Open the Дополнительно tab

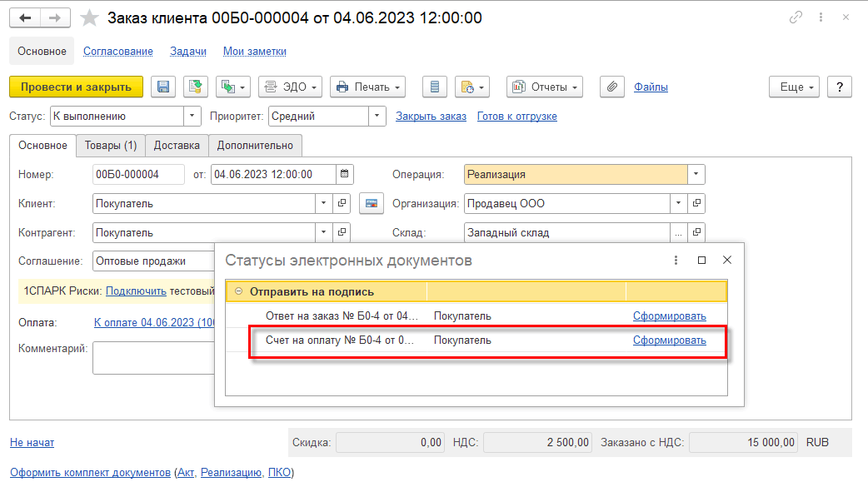click(255, 146)
